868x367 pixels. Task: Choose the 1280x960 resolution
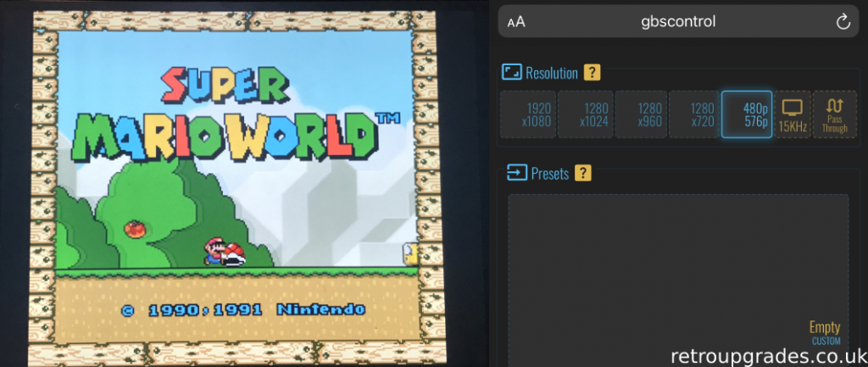(x=641, y=114)
